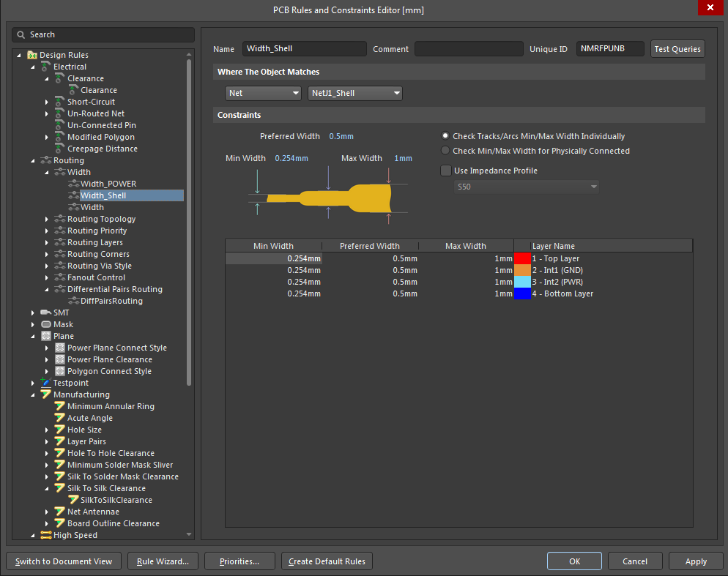Open the NetJ1_Shell query dropdown

coord(395,93)
